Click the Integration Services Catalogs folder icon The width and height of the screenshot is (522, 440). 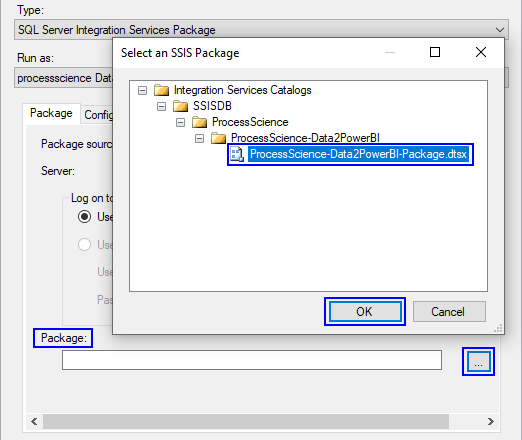click(x=161, y=90)
